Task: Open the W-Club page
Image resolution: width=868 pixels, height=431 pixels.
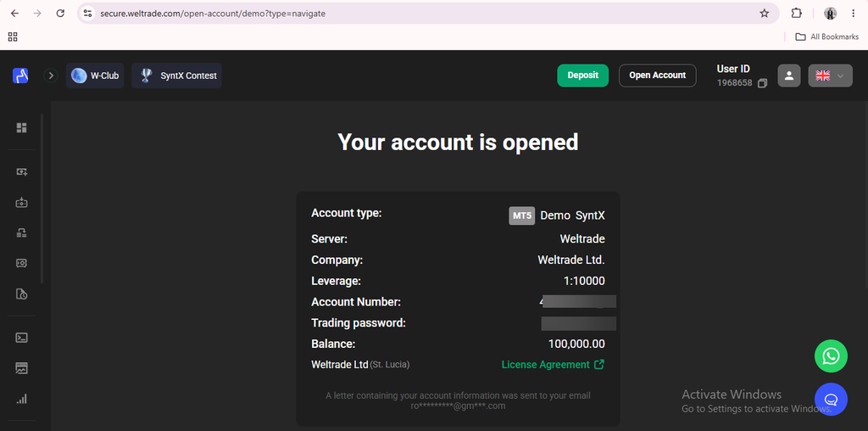Action: [x=95, y=76]
